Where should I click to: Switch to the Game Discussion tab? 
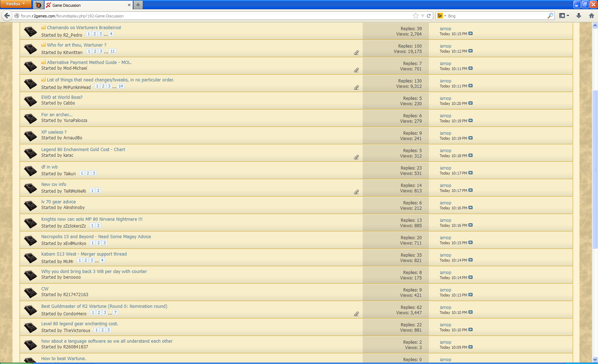85,5
